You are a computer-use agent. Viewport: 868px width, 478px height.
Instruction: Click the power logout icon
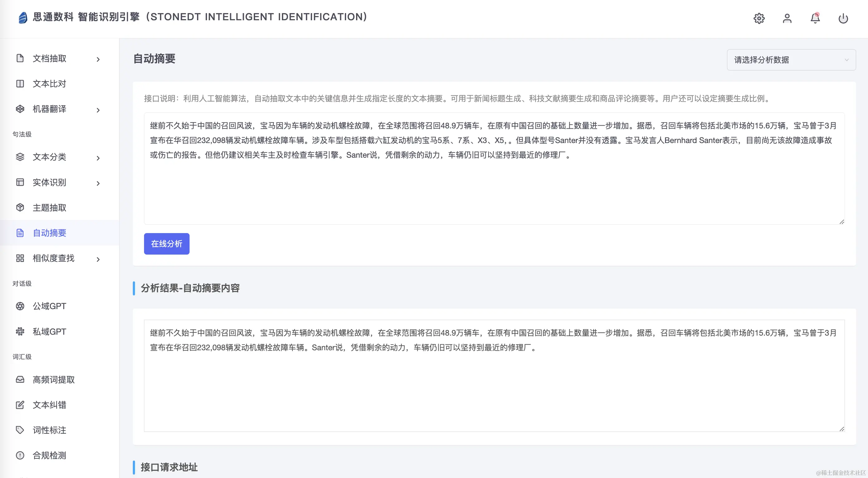point(843,18)
